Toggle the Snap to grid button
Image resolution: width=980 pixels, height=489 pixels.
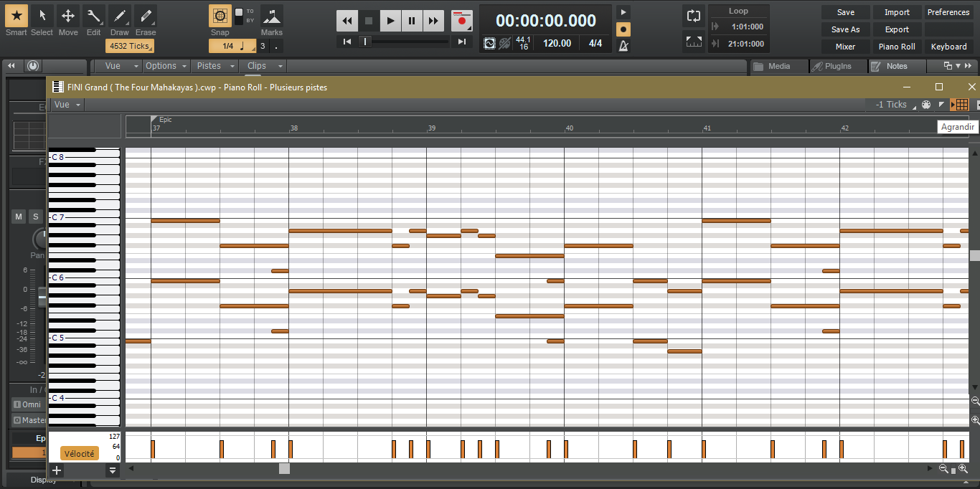(220, 16)
